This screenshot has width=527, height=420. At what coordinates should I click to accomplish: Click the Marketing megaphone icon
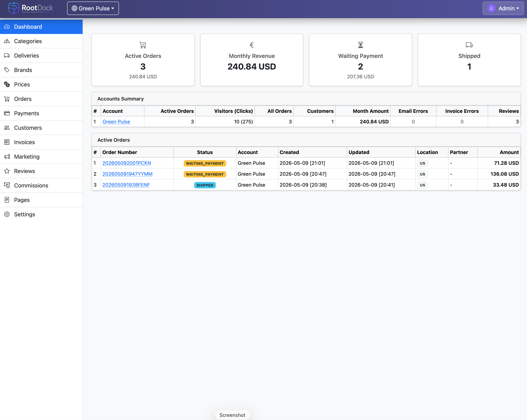tap(7, 156)
